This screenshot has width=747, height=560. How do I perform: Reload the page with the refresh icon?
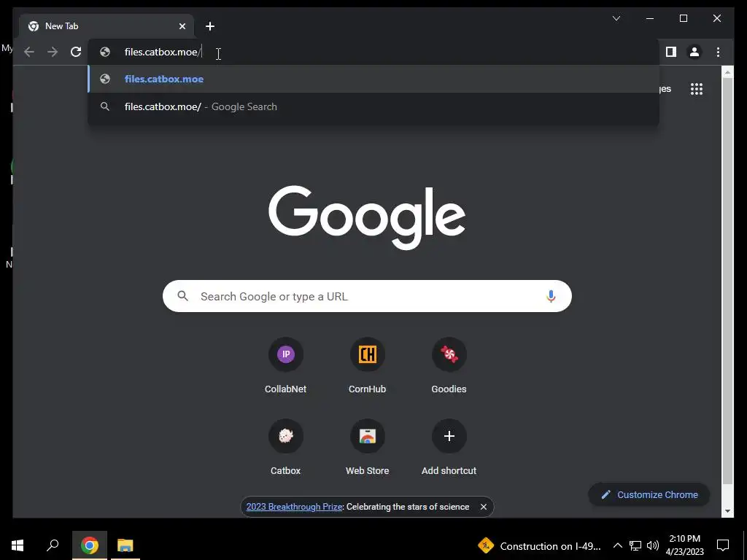76,52
